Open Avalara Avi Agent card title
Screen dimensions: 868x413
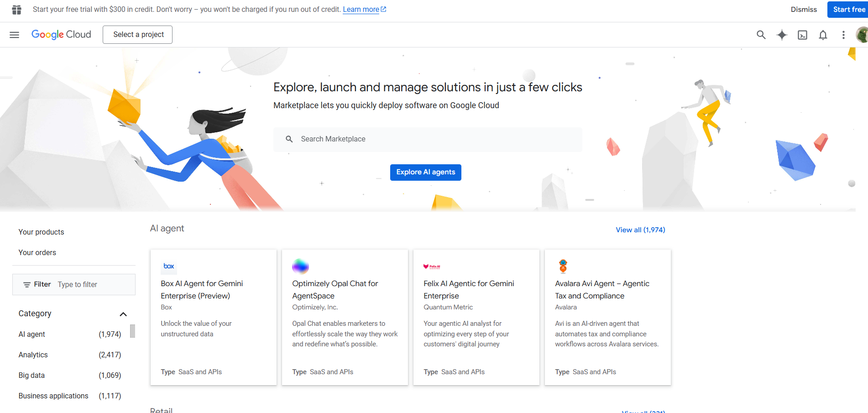click(602, 290)
